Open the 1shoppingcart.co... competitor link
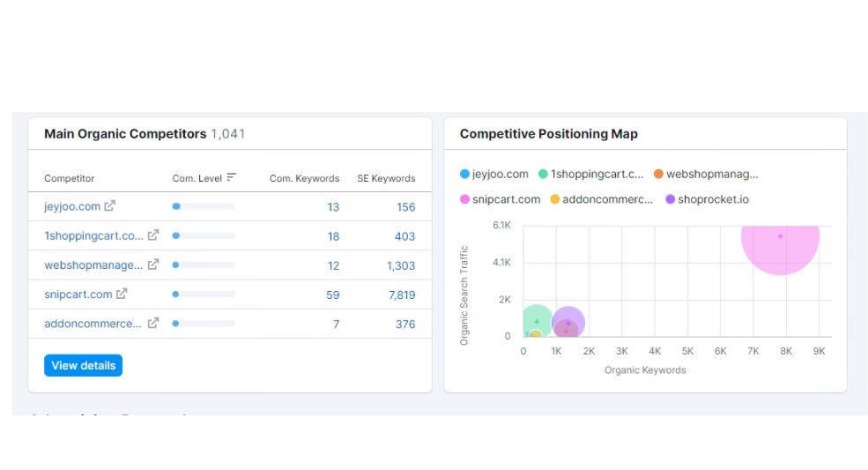Screen dimensions: 868x470 (93, 235)
